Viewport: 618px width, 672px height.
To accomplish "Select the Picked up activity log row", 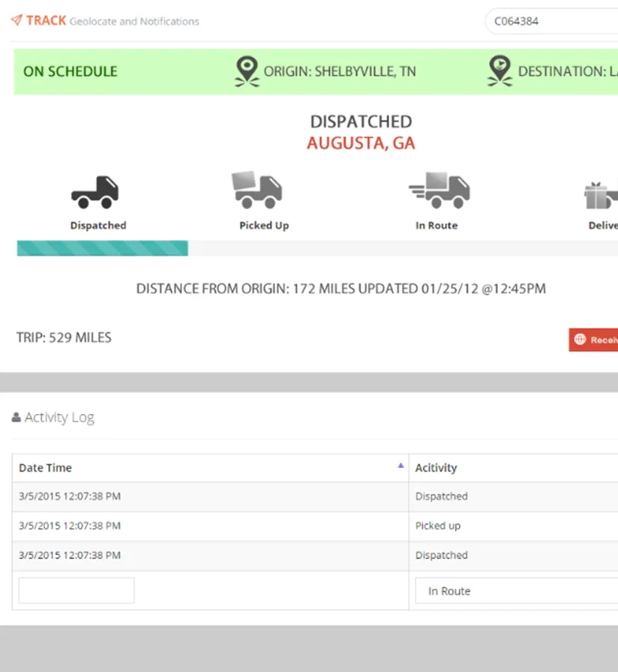I will [210, 526].
